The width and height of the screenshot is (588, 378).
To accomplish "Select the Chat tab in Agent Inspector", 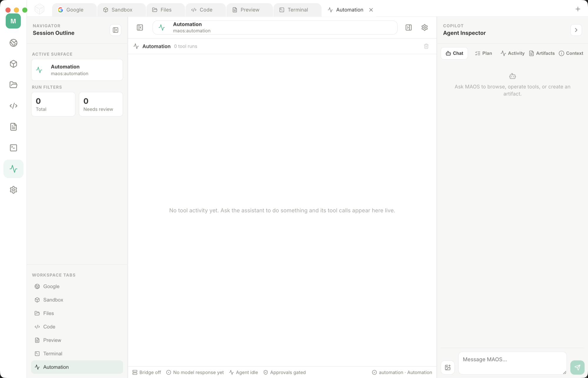I will (454, 53).
